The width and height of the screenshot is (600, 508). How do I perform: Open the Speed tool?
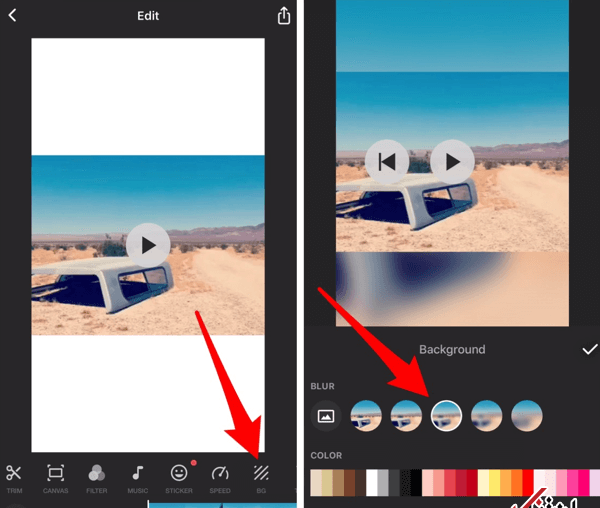click(220, 479)
